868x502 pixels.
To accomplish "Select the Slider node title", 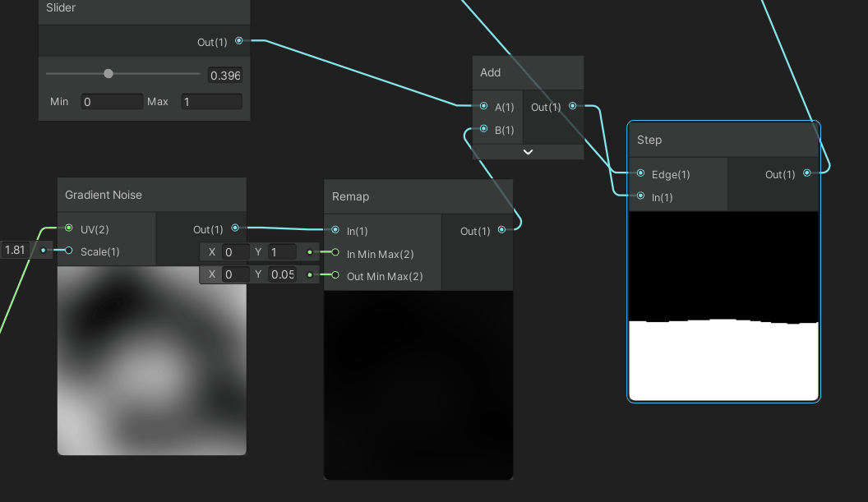I will (x=61, y=7).
